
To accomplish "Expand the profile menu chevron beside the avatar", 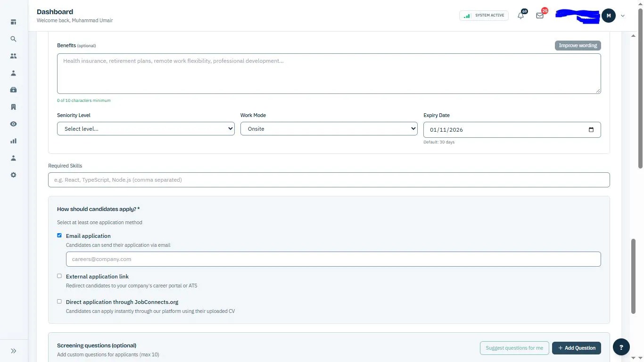I will coord(623,16).
